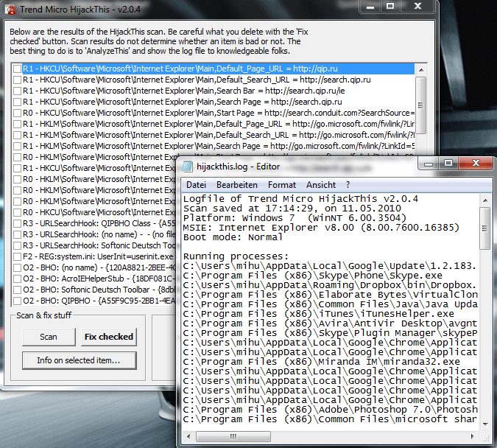Check the Default_Page_URL = http://qip.ru entry
The image size is (497, 448).
[x=18, y=69]
